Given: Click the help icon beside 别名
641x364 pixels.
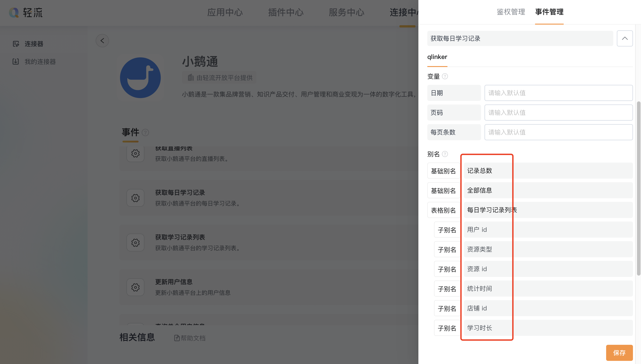Looking at the screenshot, I should 445,154.
